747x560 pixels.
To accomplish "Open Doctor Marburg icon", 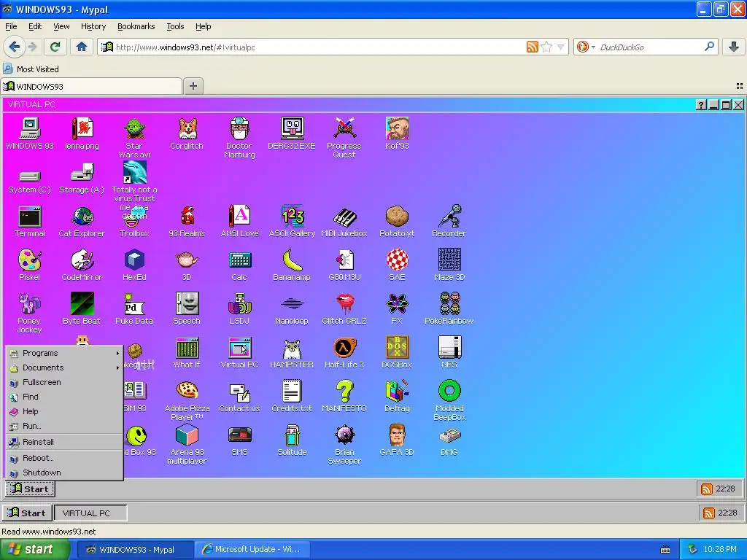I will (x=239, y=138).
